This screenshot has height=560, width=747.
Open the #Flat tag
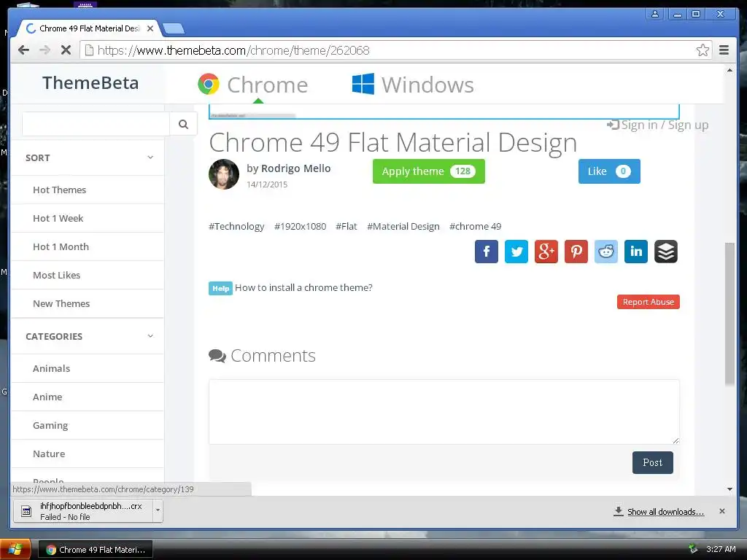[x=347, y=227]
